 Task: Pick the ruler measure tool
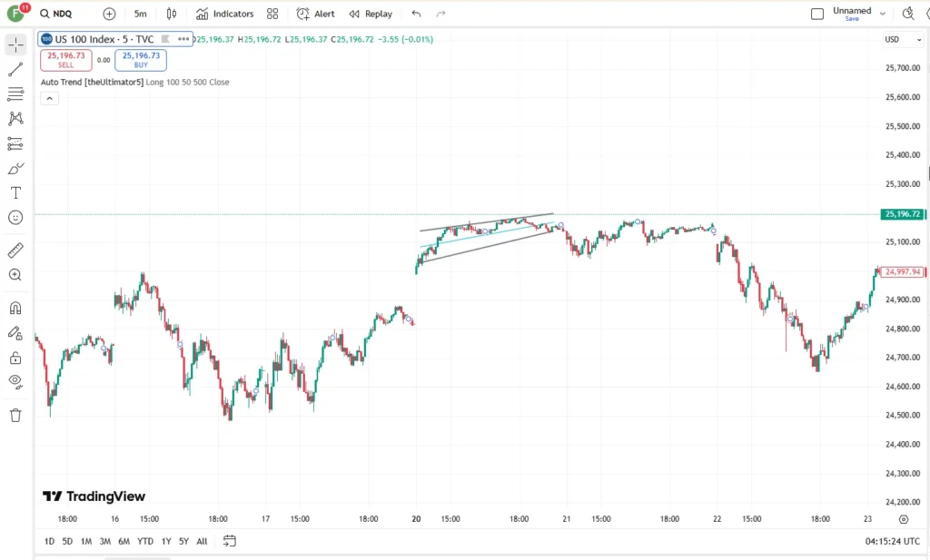click(15, 251)
